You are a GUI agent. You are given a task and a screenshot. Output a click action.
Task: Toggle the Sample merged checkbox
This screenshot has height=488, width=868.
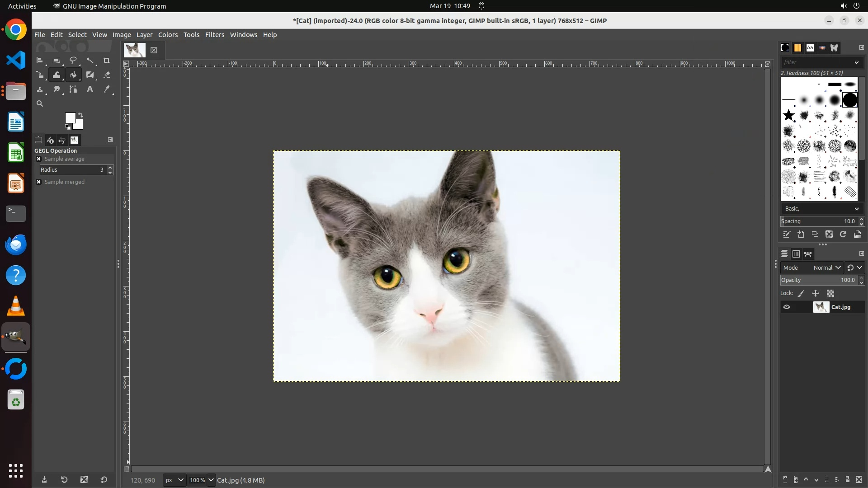coord(39,182)
